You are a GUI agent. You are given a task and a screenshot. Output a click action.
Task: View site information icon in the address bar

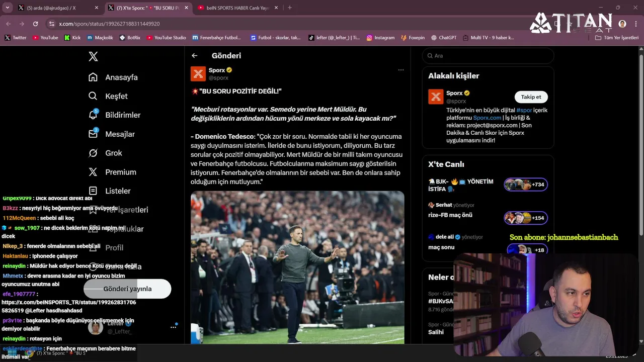(51, 24)
